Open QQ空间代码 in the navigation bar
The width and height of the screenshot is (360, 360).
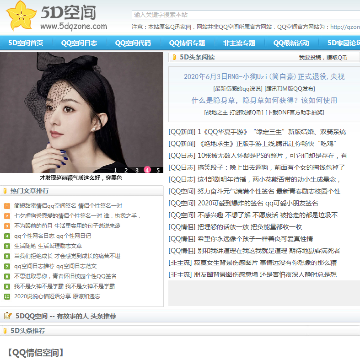pos(133,43)
